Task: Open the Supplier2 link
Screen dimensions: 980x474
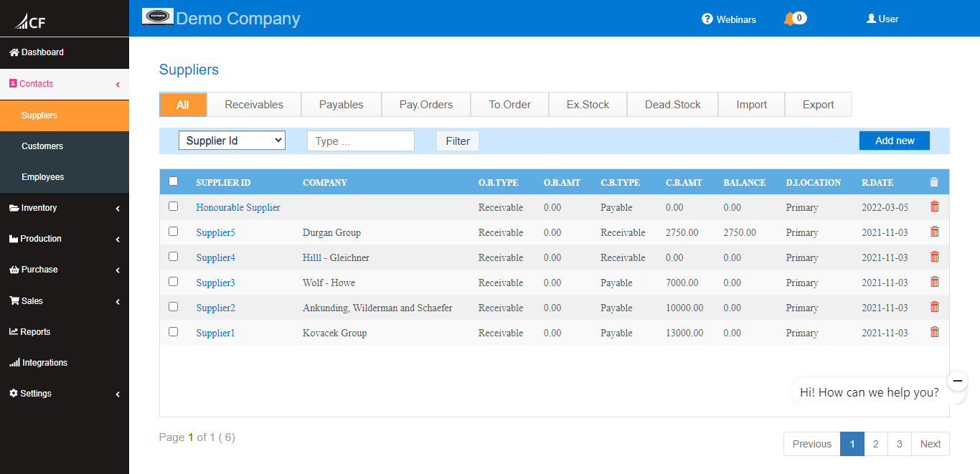Action: point(216,308)
